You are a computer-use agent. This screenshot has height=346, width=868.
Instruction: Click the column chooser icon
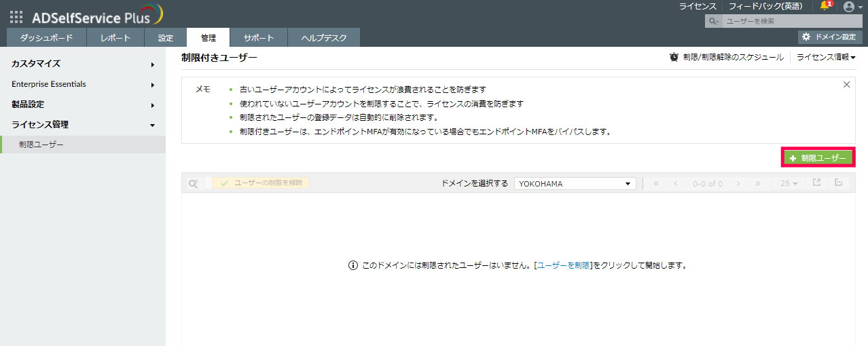tap(839, 183)
